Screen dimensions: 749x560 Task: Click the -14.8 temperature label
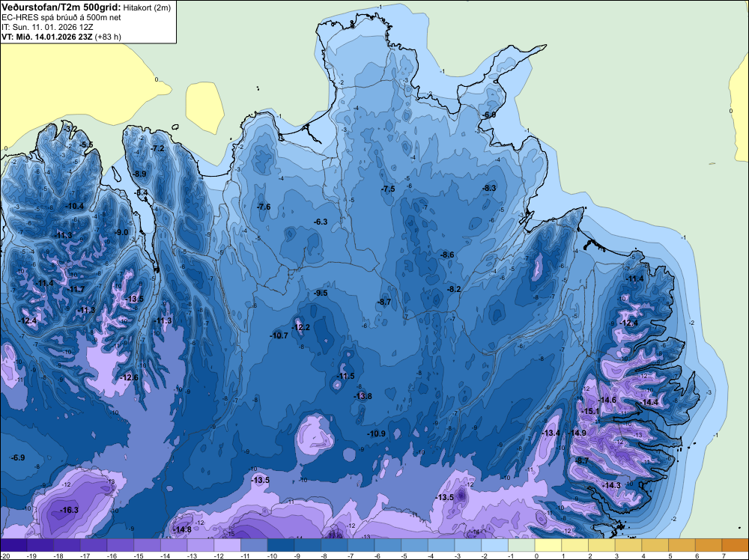(x=182, y=530)
